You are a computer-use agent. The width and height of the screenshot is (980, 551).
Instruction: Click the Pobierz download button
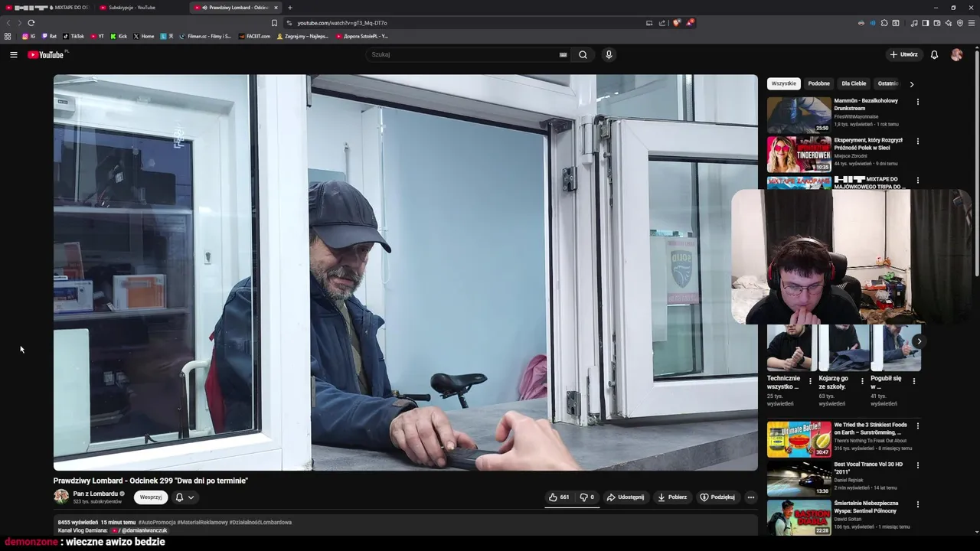click(x=672, y=497)
